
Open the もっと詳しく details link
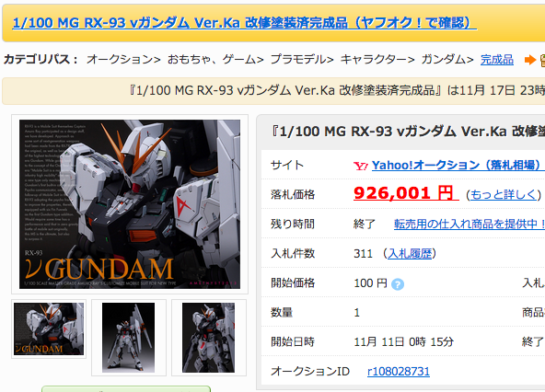click(x=504, y=194)
